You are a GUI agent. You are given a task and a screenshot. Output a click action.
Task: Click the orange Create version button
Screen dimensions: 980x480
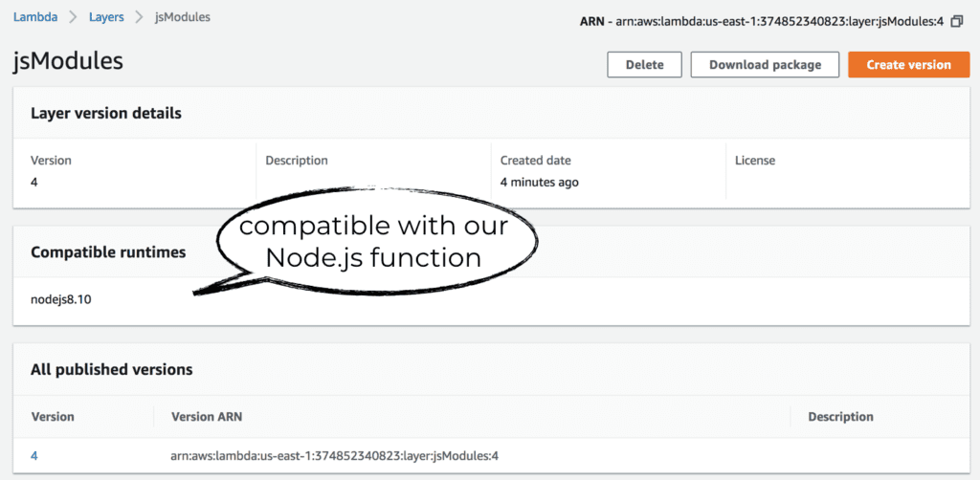(x=909, y=65)
